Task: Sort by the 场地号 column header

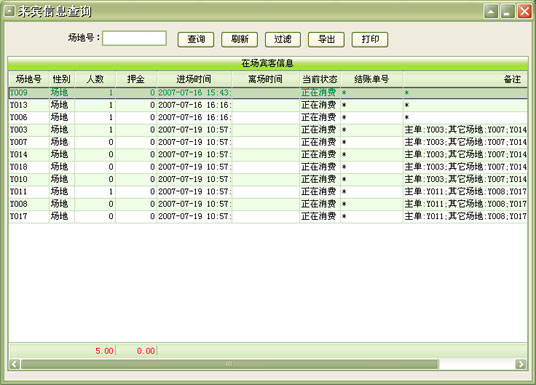Action: pos(29,79)
